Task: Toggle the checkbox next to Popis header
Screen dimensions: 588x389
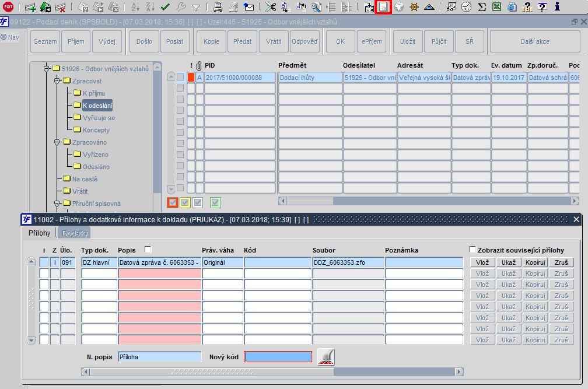Action: pyautogui.click(x=148, y=250)
